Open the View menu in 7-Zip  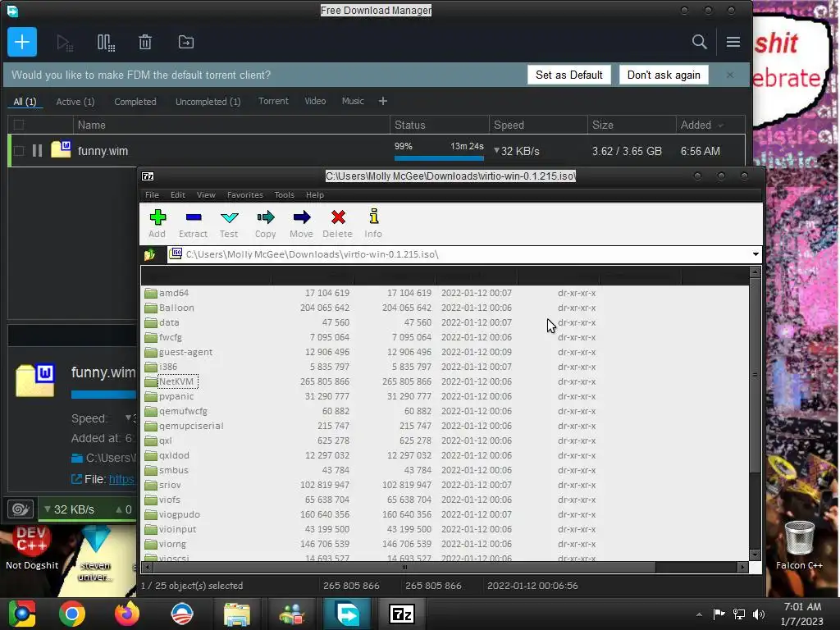click(206, 195)
